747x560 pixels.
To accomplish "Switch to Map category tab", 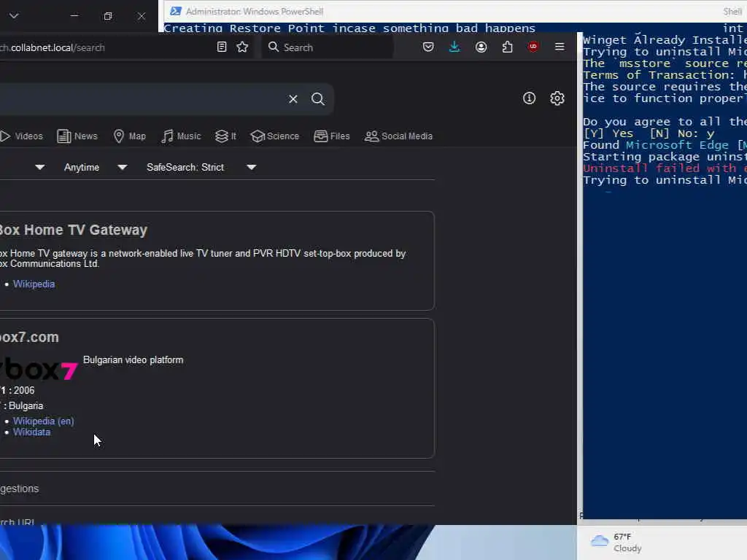I will pyautogui.click(x=130, y=136).
